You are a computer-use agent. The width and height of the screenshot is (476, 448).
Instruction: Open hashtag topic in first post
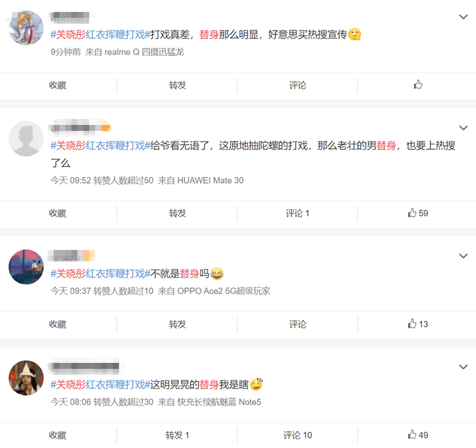pos(100,35)
